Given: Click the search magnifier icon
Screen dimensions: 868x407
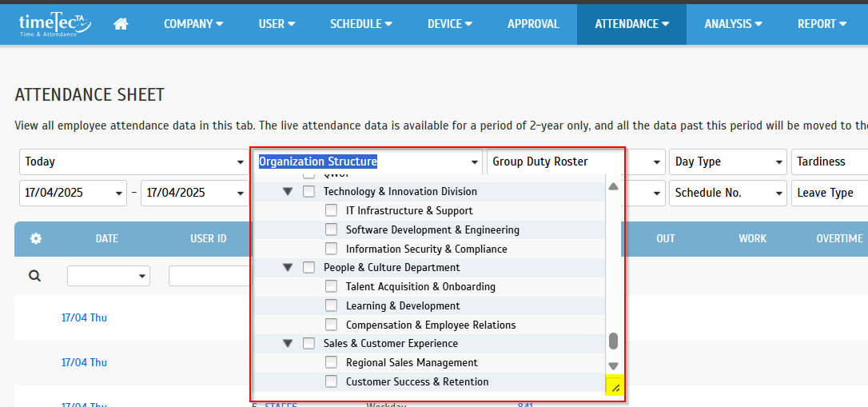Looking at the screenshot, I should point(34,276).
